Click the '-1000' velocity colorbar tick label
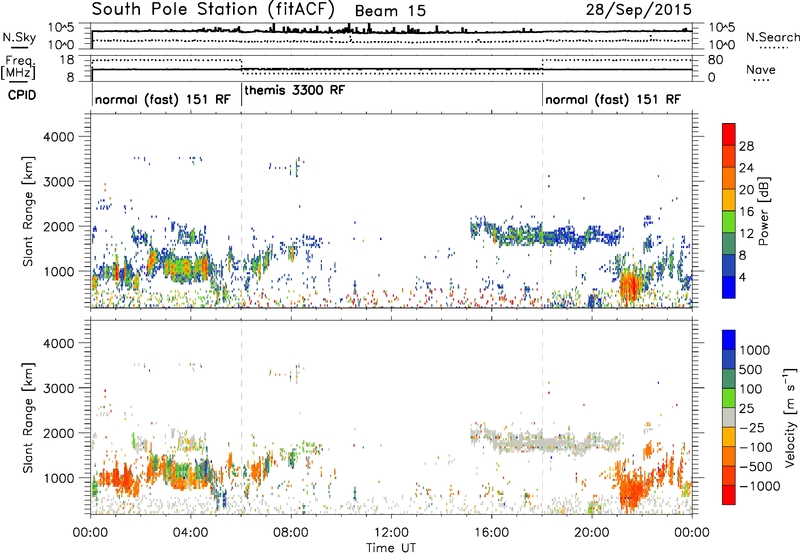Screen dimensions: 800x554 (x=759, y=486)
